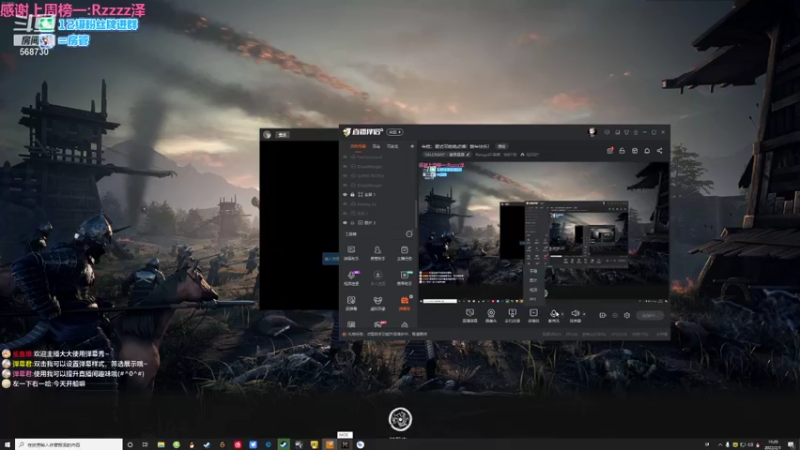This screenshot has width=800, height=450.
Task: Toggle the eye of the source directly above 全屏 1
Action: (345, 185)
